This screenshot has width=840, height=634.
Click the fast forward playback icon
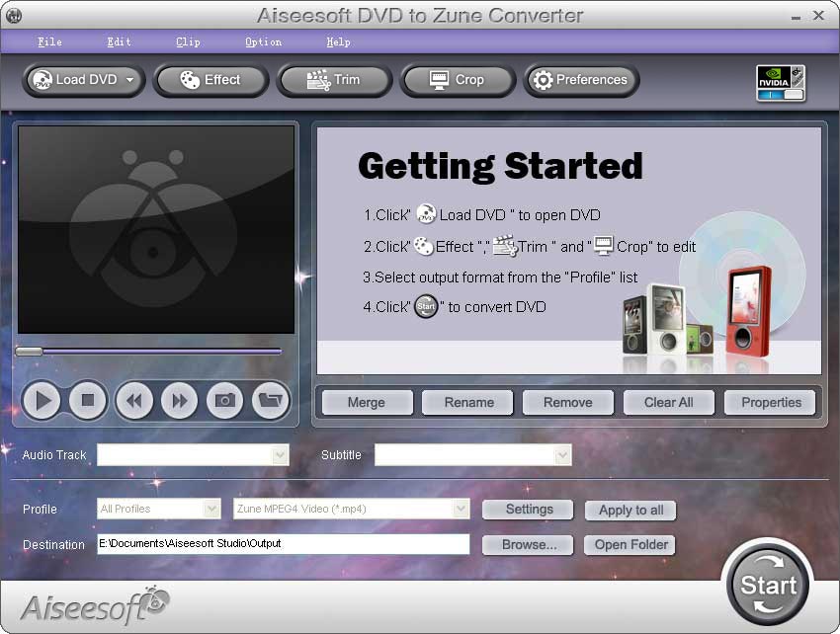[x=179, y=400]
